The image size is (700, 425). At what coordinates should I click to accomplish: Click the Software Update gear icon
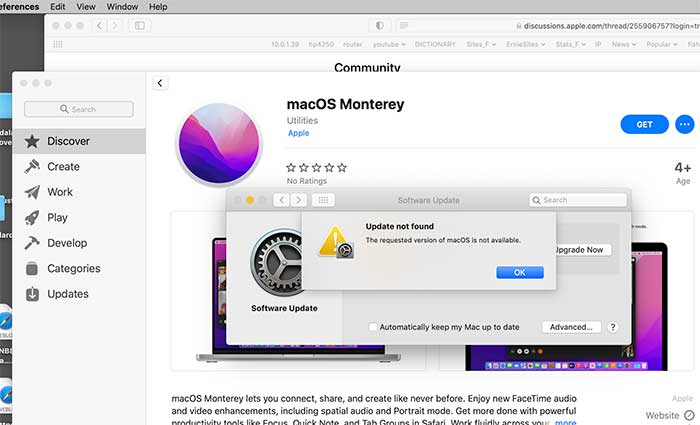[x=278, y=262]
